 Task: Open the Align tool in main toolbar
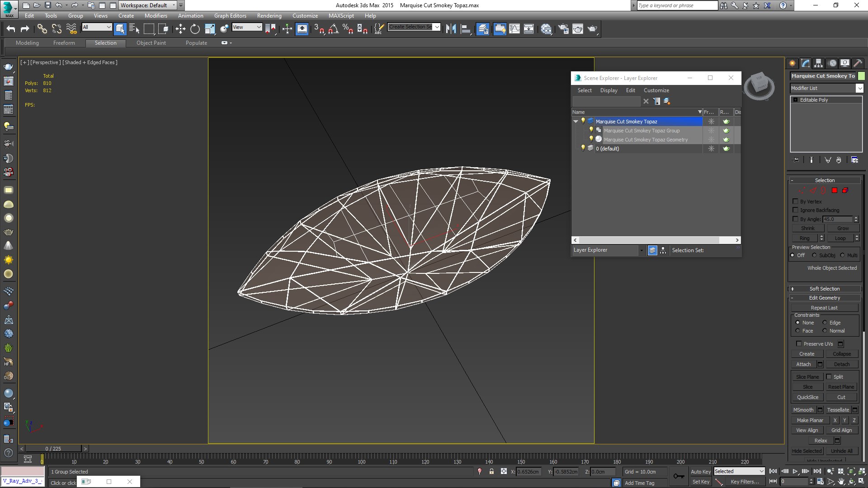tap(466, 29)
